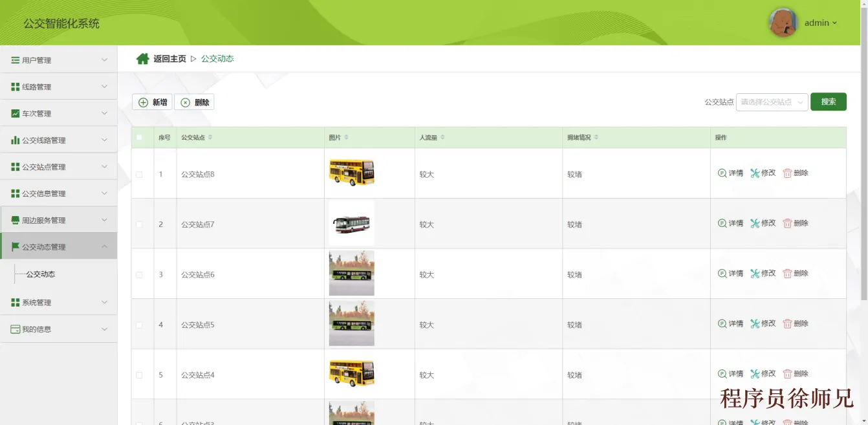
Task: Sort the table by 图片 column
Action: (x=346, y=137)
